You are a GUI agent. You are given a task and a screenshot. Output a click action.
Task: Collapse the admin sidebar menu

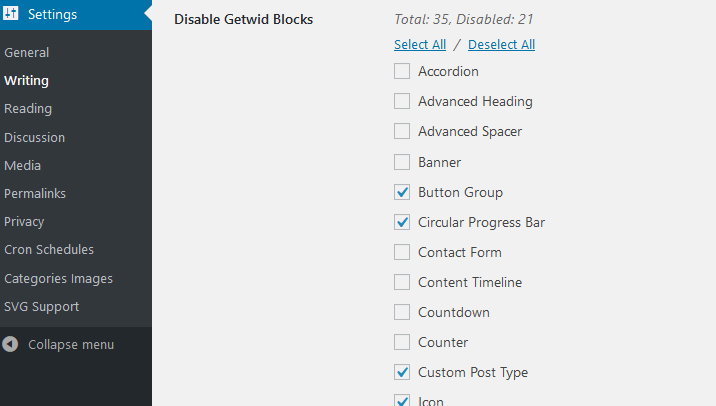pos(71,344)
